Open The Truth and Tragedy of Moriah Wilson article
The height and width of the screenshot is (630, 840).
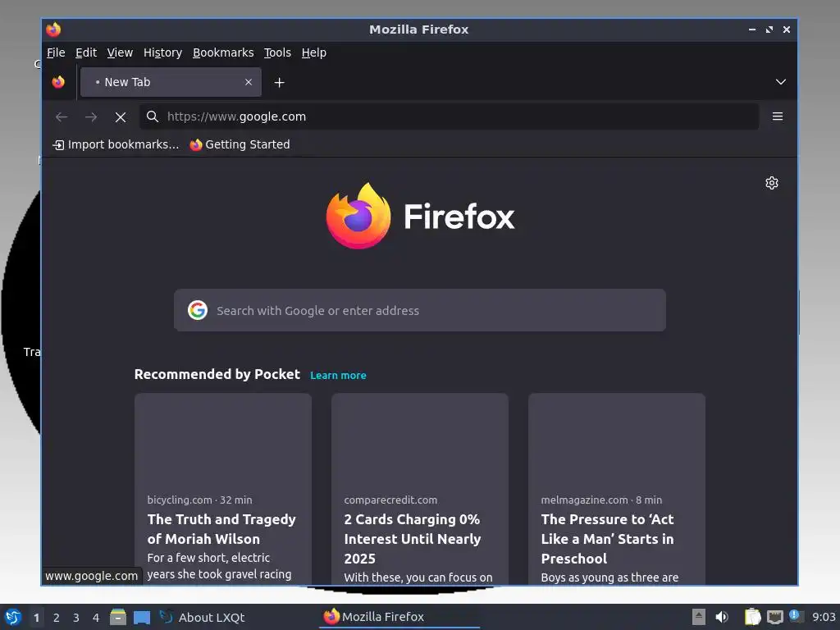[x=221, y=529]
